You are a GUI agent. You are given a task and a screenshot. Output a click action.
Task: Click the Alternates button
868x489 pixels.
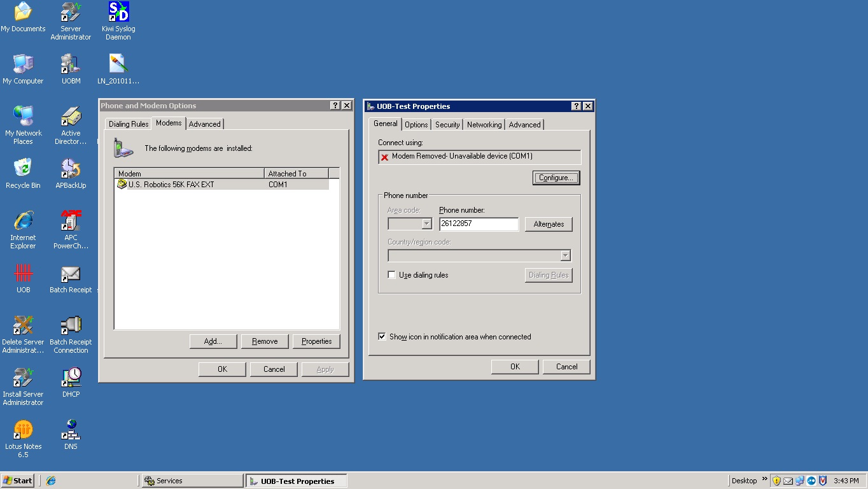[549, 224]
